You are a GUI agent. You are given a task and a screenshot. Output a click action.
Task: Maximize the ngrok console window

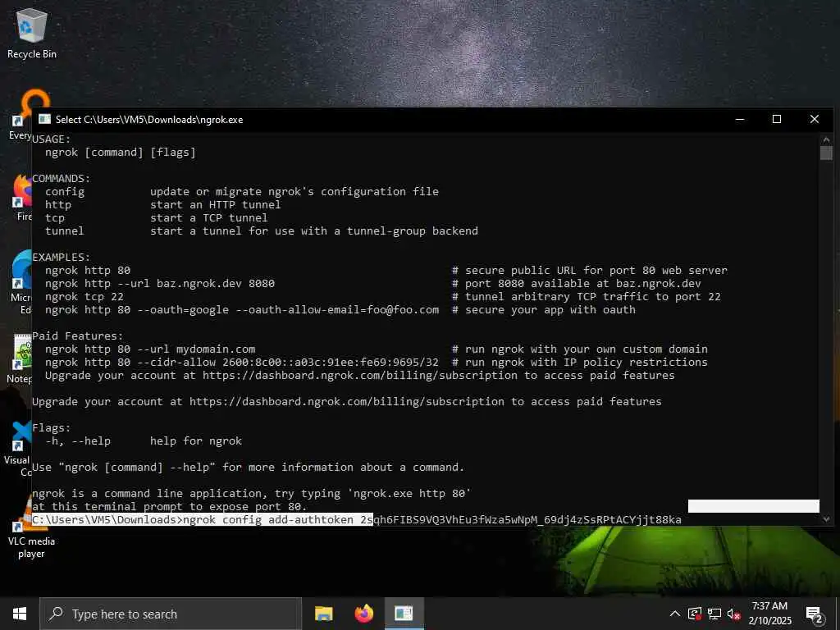[777, 119]
